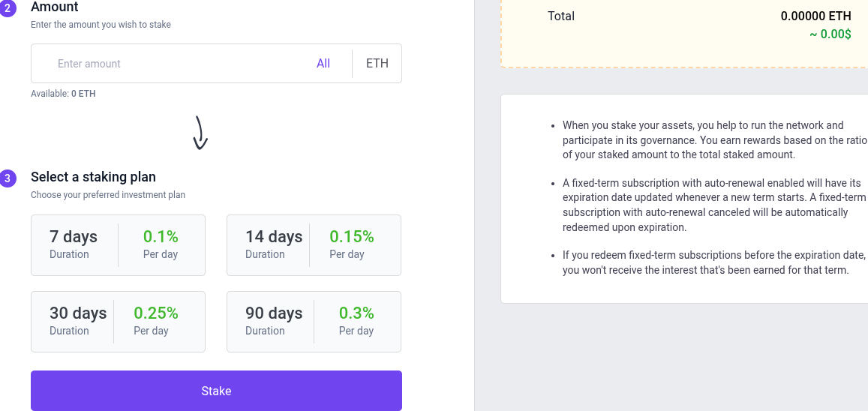Select the 14 days staking plan

coord(314,245)
